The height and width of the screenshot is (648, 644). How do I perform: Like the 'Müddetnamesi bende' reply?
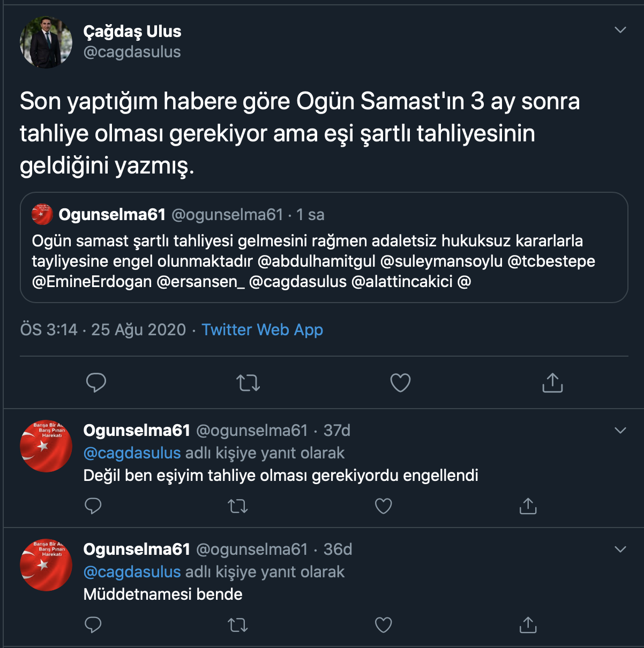(383, 624)
